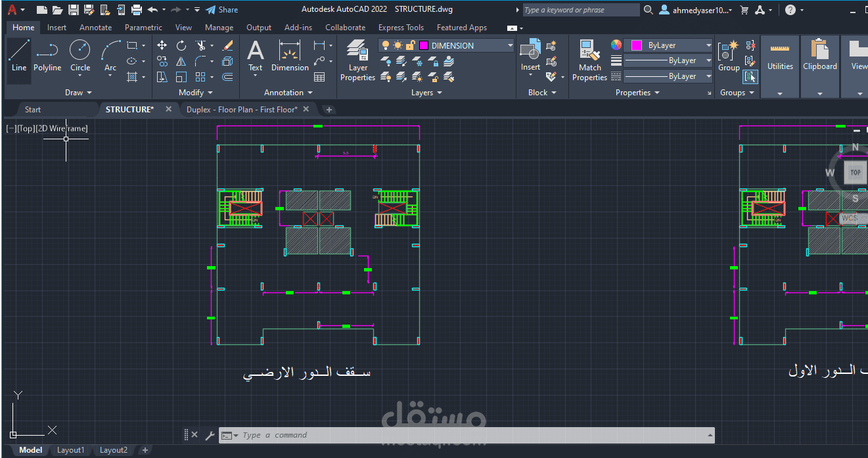868x458 pixels.
Task: Expand the Annotation panel
Action: coord(288,93)
